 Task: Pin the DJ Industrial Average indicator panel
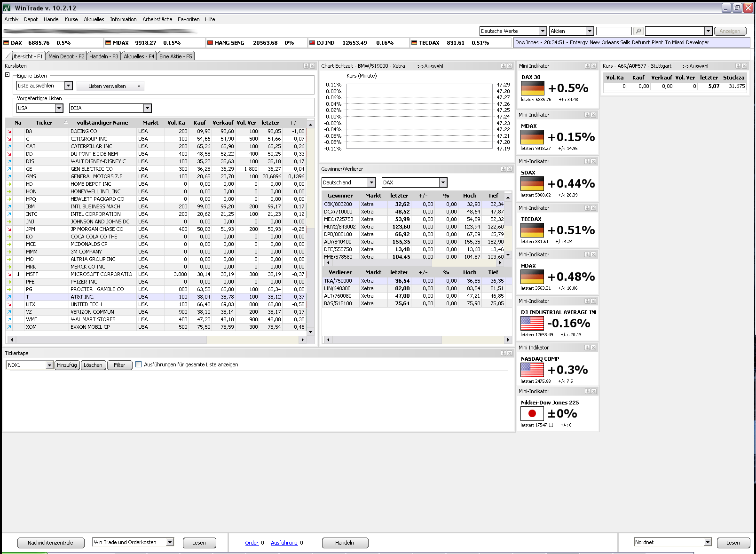(x=587, y=301)
